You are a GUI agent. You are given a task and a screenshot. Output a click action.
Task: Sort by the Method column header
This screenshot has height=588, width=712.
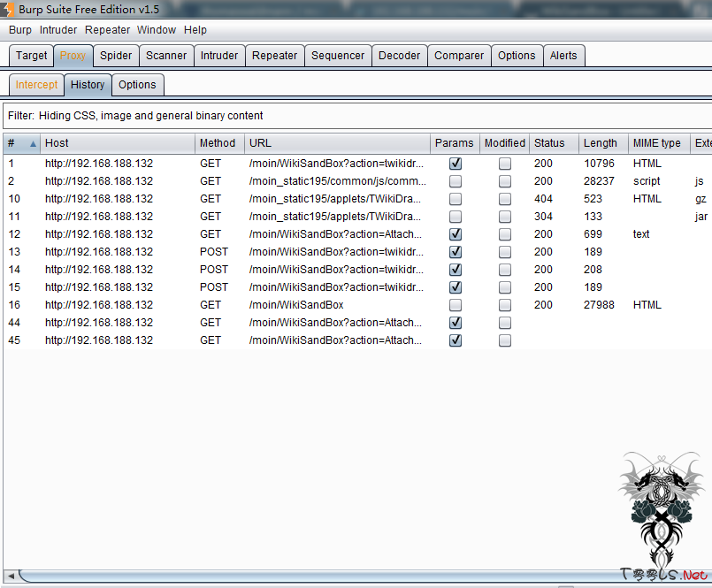pyautogui.click(x=219, y=143)
